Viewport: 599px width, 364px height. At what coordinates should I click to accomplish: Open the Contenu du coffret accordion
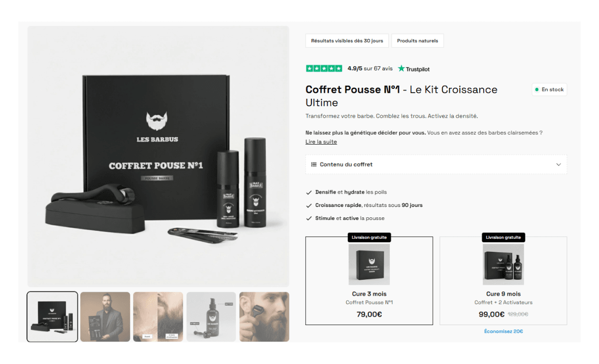(x=436, y=165)
